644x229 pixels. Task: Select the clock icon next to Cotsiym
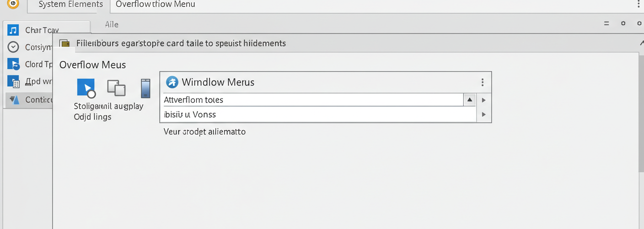click(x=13, y=47)
